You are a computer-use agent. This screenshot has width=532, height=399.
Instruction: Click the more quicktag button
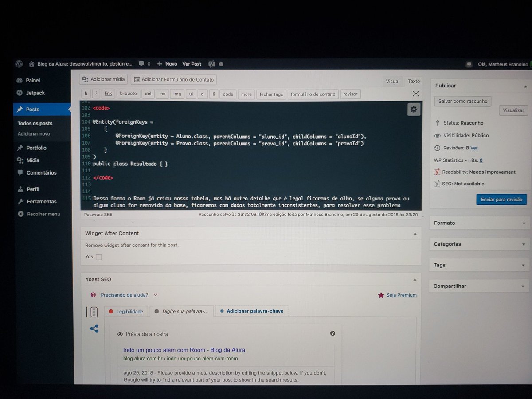pos(246,94)
